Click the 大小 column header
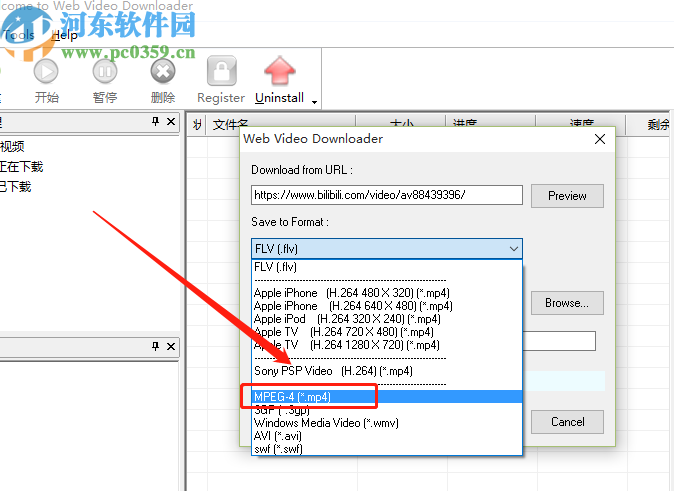This screenshot has height=491, width=674. click(x=401, y=125)
